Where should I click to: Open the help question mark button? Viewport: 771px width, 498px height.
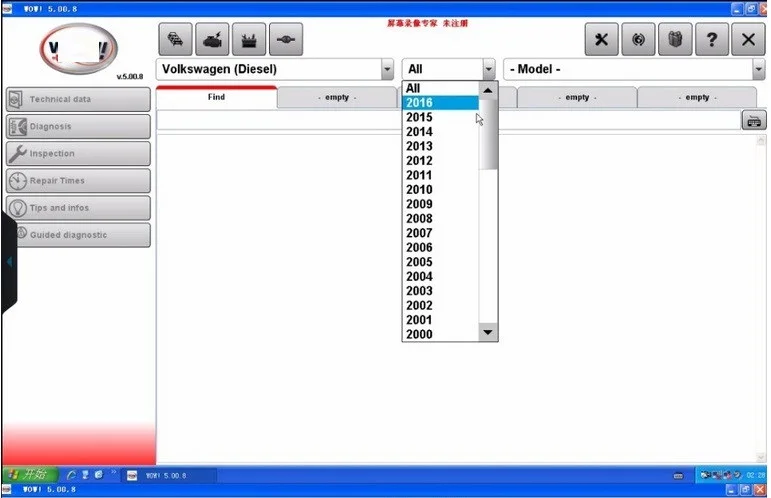[712, 39]
